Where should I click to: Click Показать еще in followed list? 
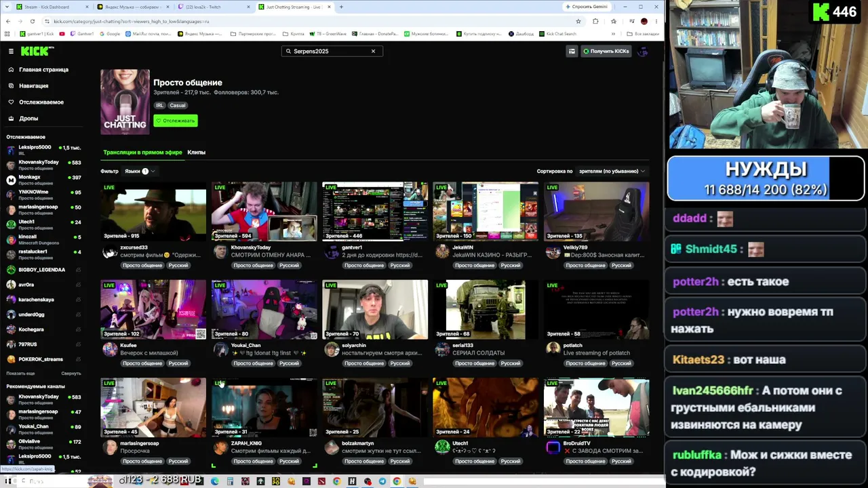coord(20,373)
